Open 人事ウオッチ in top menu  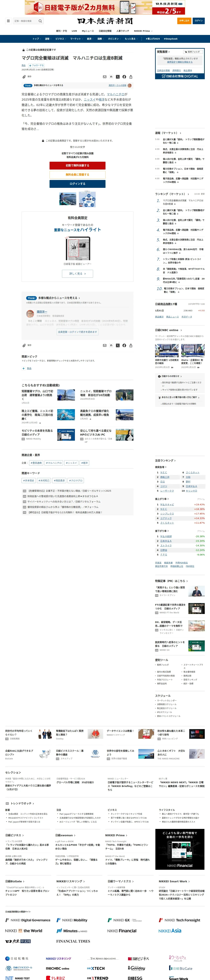click(x=123, y=31)
